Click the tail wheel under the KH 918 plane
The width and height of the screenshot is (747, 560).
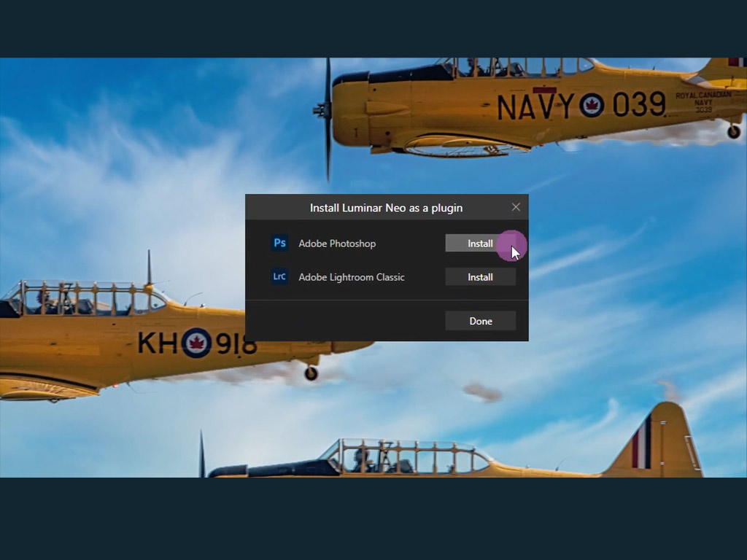point(311,373)
